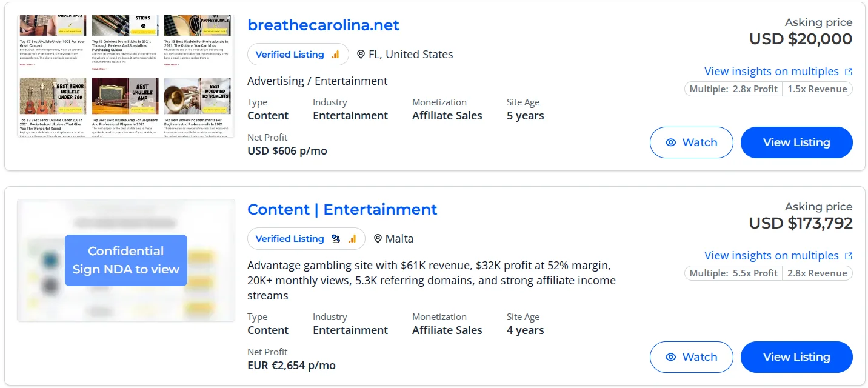The height and width of the screenshot is (388, 868).
Task: Click the location pin next to Malta
Action: (378, 239)
